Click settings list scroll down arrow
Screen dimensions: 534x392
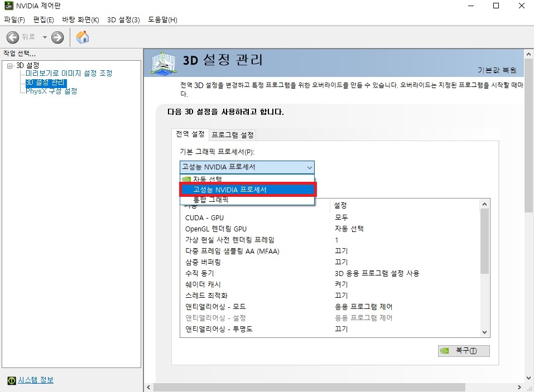click(x=485, y=332)
